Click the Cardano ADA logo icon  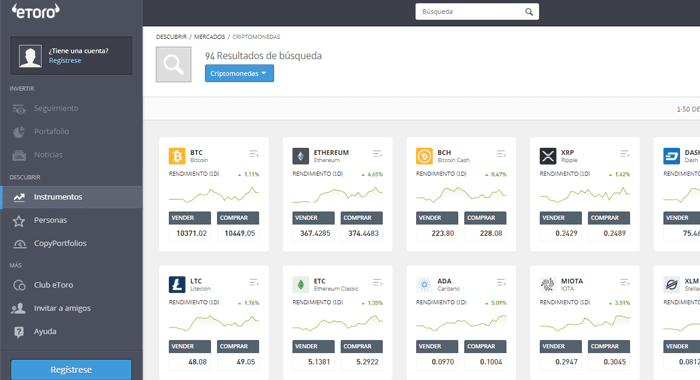coord(424,284)
